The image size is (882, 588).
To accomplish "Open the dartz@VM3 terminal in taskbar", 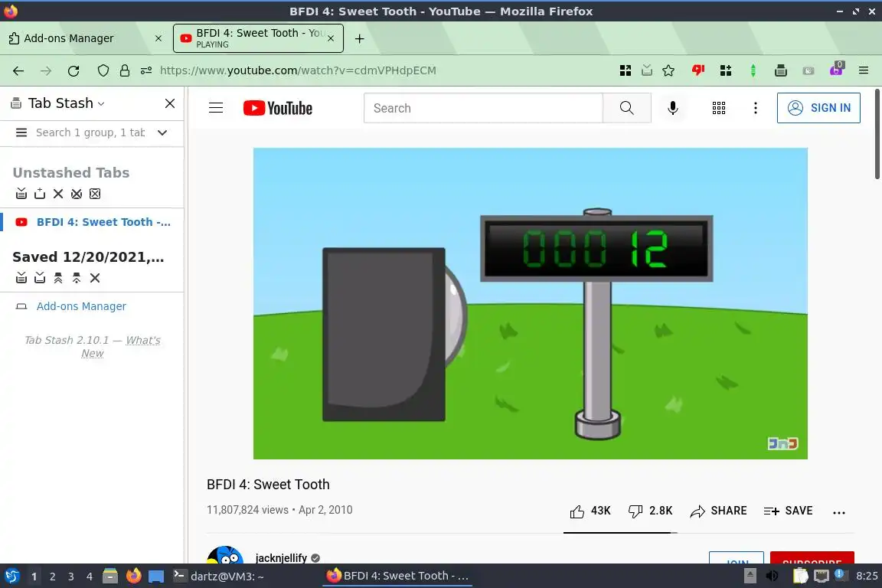I will click(218, 577).
